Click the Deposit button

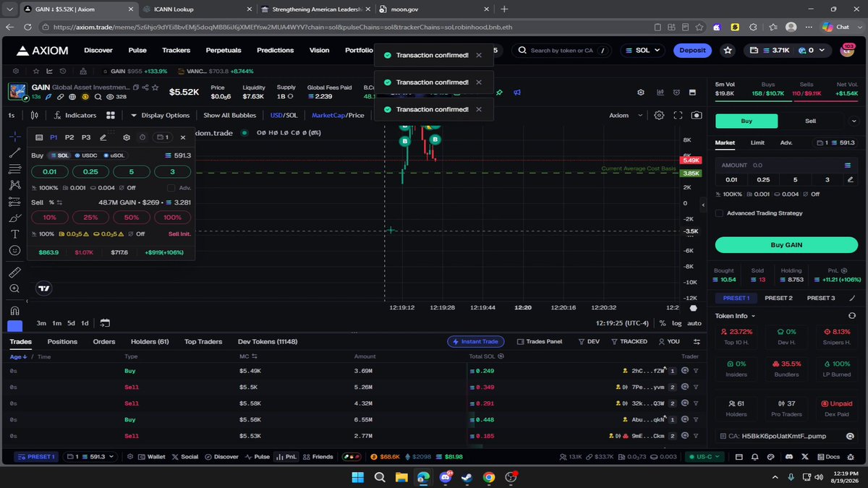[x=692, y=51]
